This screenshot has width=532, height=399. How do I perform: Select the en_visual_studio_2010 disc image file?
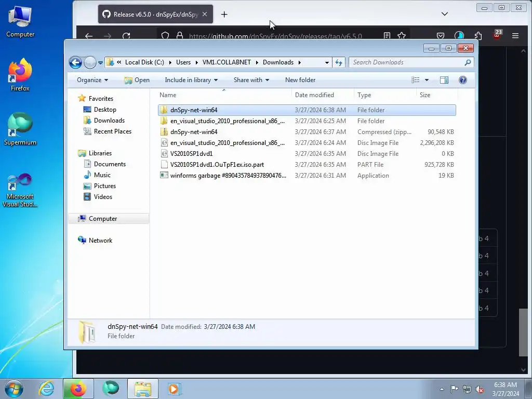tap(307, 143)
